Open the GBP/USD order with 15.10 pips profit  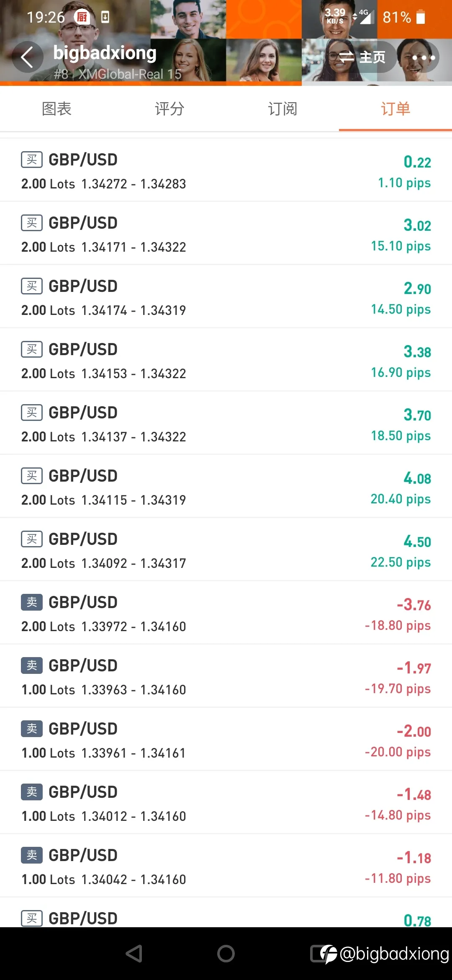(x=226, y=233)
